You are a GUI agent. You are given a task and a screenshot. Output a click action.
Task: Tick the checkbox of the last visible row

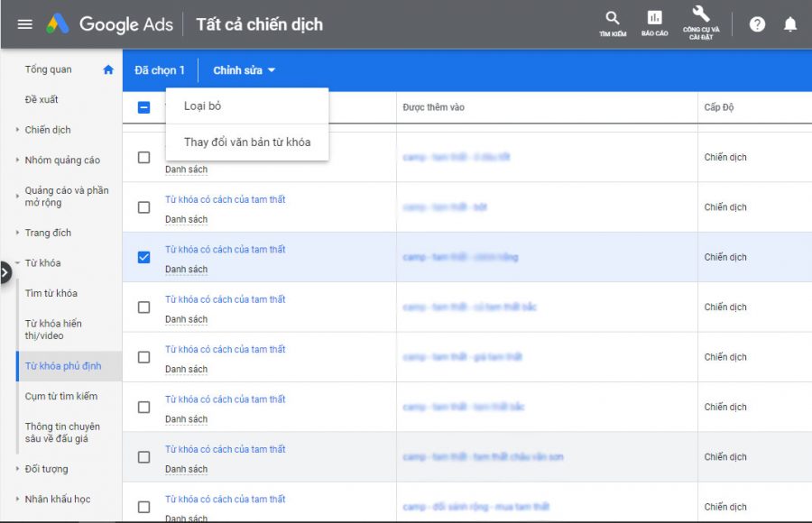point(144,507)
